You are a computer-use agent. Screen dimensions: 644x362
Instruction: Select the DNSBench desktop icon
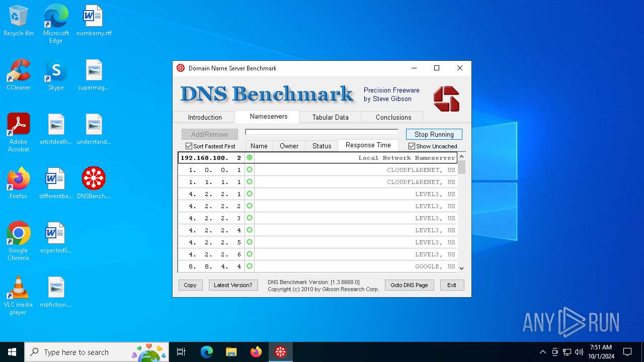pyautogui.click(x=94, y=184)
